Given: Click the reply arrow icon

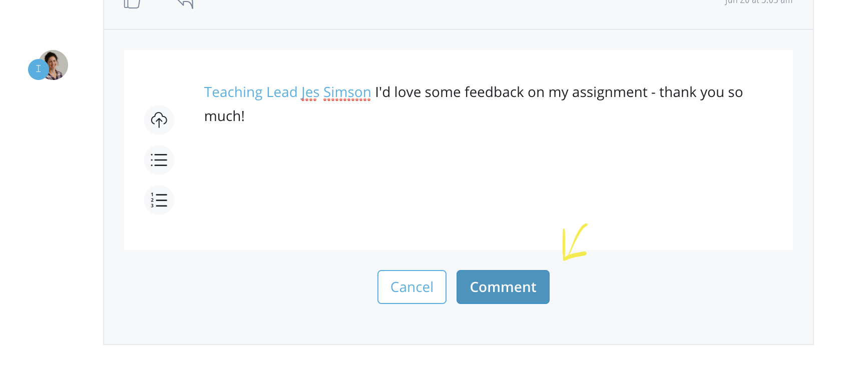Looking at the screenshot, I should click(186, 3).
